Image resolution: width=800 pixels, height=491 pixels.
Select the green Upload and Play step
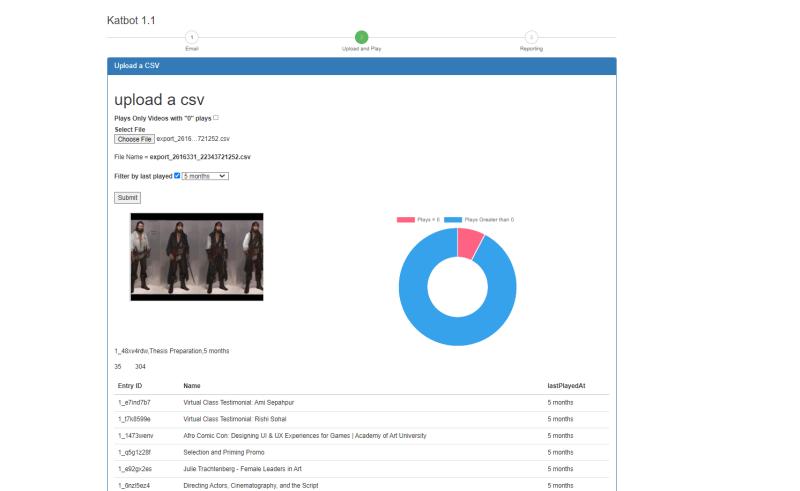(x=361, y=37)
